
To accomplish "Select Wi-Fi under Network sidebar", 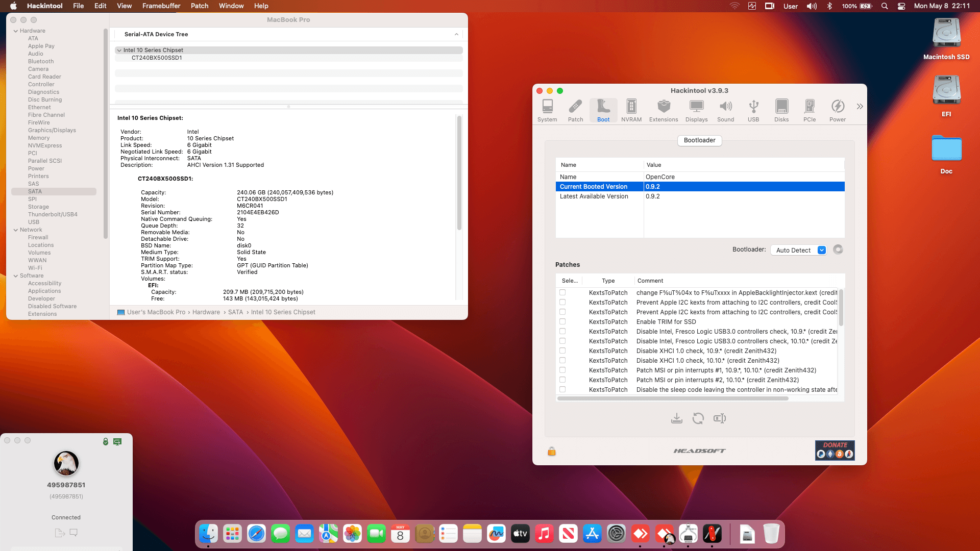I will pos(35,268).
